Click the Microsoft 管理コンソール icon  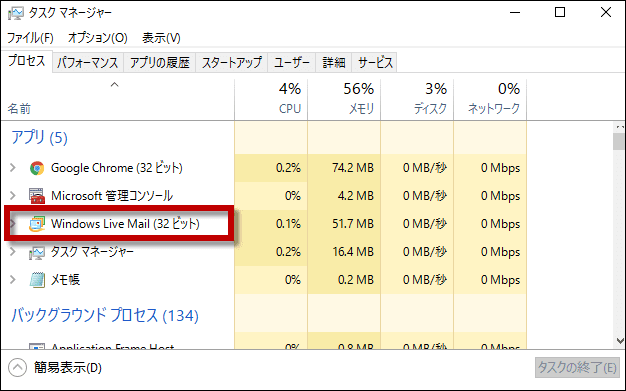click(37, 196)
